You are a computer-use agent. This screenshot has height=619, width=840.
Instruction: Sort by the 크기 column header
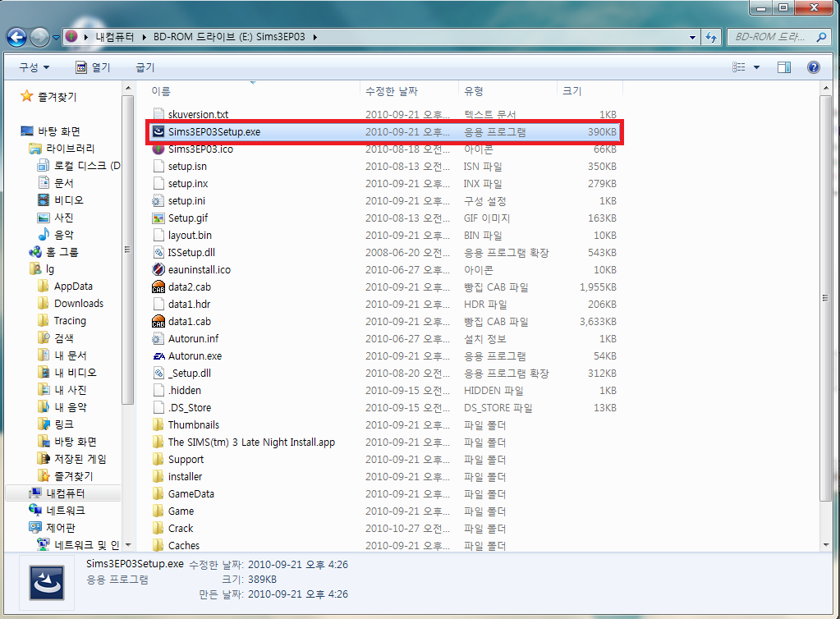pos(571,91)
